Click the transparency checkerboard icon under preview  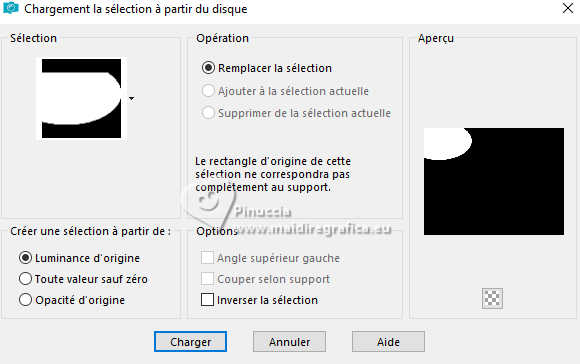492,298
